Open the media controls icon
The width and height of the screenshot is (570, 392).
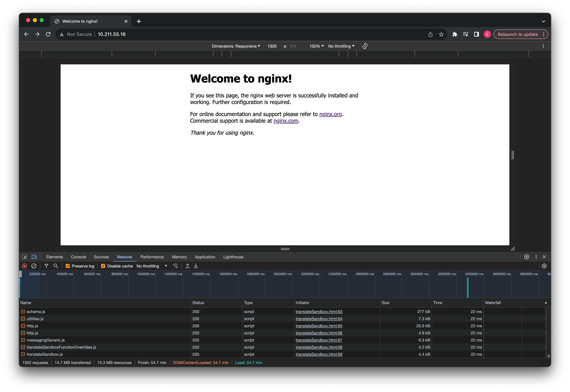[x=465, y=34]
